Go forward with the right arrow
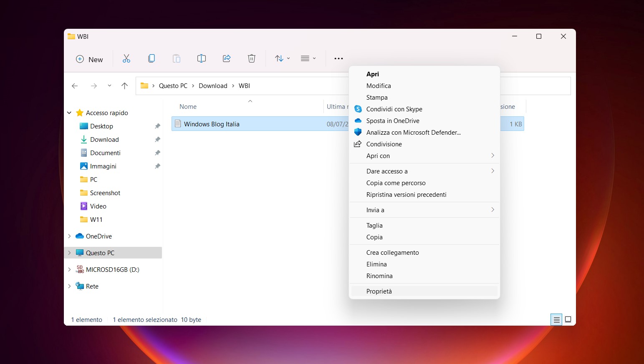 click(94, 86)
